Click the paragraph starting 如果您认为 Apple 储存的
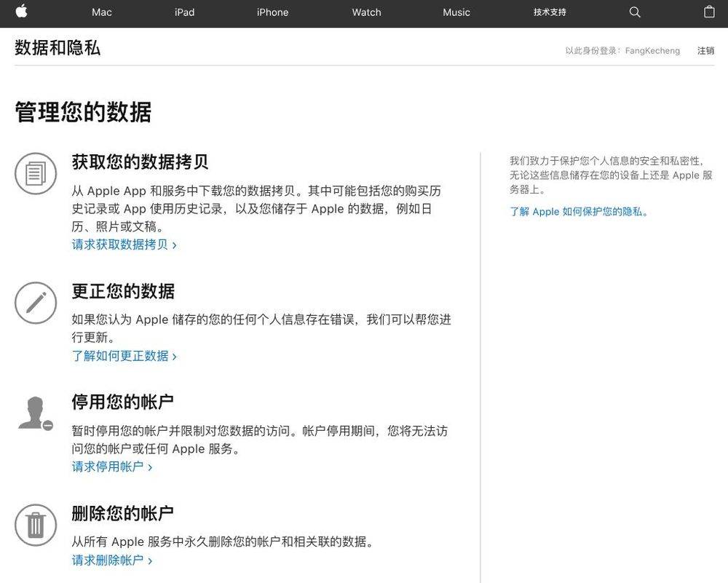The width and height of the screenshot is (728, 583). [x=261, y=328]
